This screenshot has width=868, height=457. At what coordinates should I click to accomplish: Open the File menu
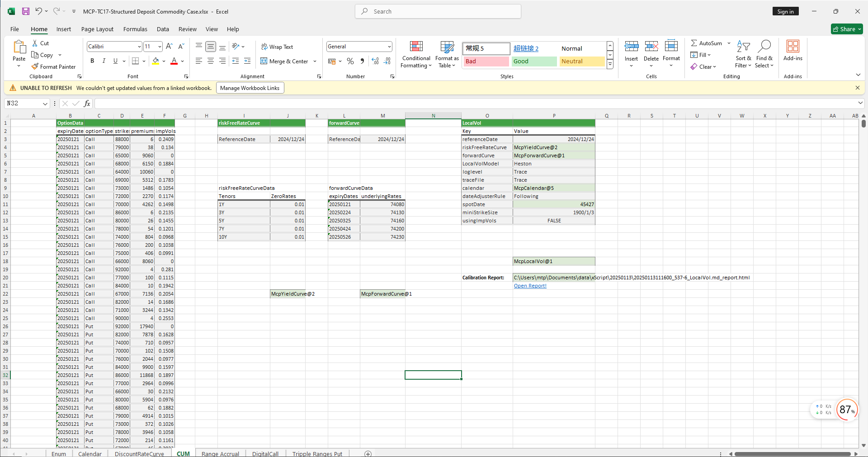click(14, 29)
